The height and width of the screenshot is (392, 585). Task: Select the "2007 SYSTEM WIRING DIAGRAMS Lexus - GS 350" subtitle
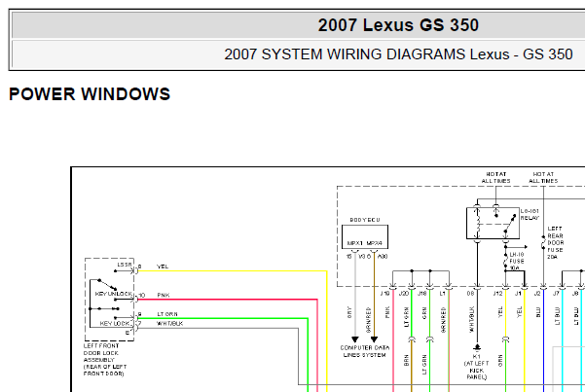(x=398, y=54)
